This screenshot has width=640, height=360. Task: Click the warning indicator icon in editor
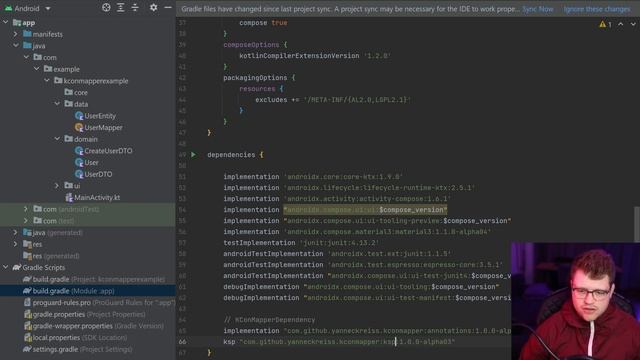pyautogui.click(x=603, y=24)
